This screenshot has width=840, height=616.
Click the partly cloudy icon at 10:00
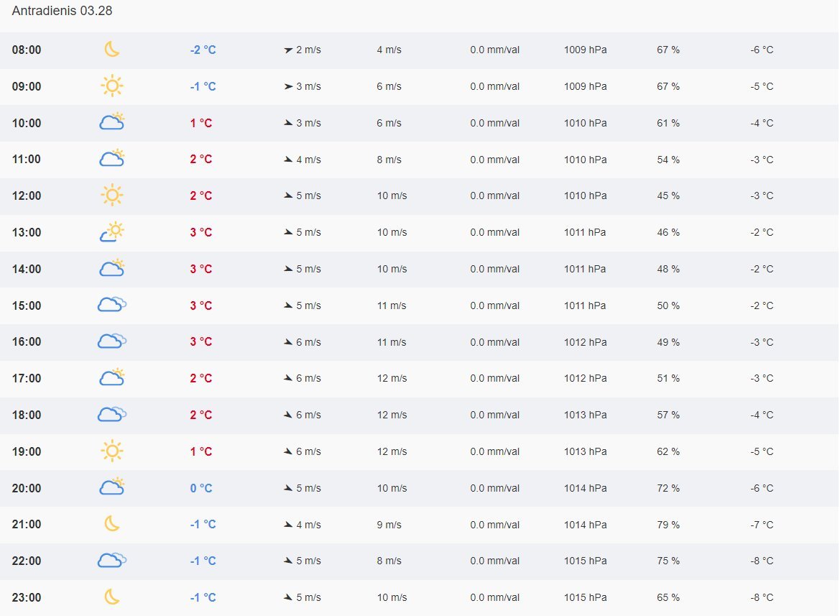point(111,122)
